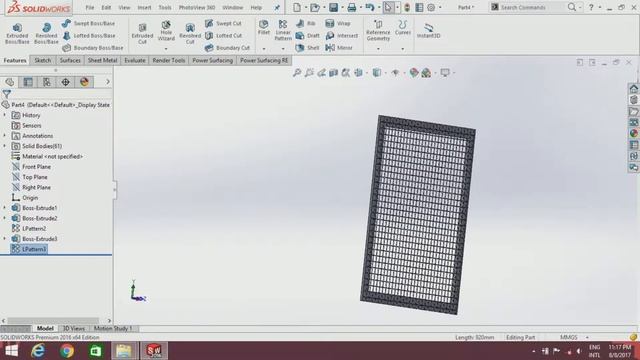Open DisplayManager tab icon
The height and width of the screenshot is (360, 640).
click(84, 82)
